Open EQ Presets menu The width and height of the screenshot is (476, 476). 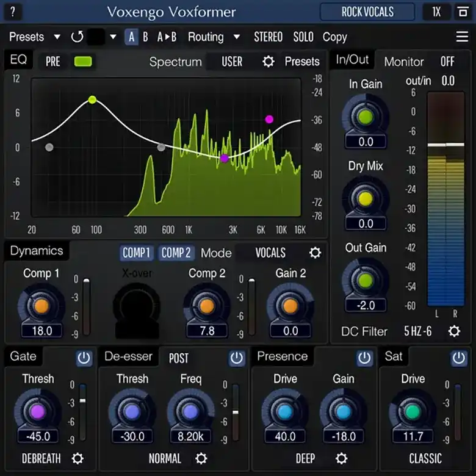point(302,62)
